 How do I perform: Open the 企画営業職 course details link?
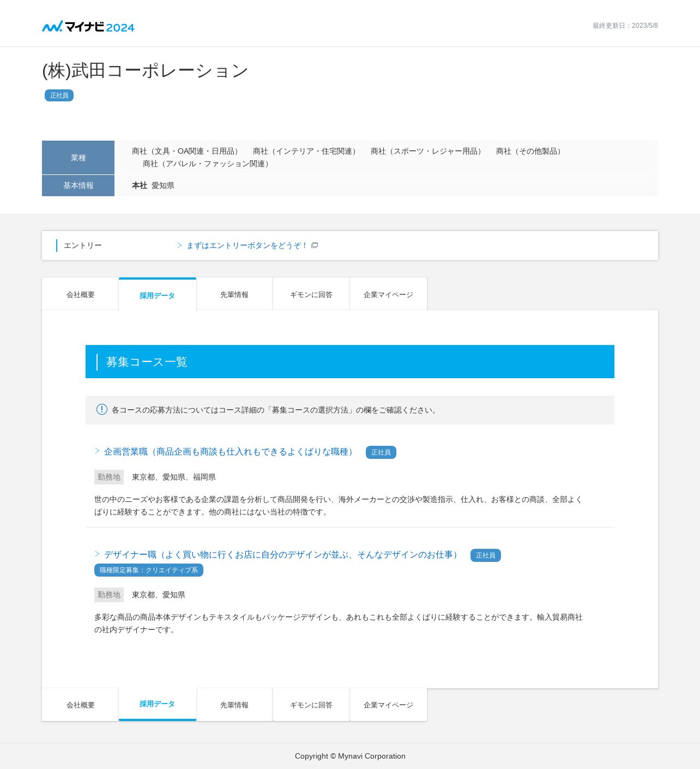230,451
